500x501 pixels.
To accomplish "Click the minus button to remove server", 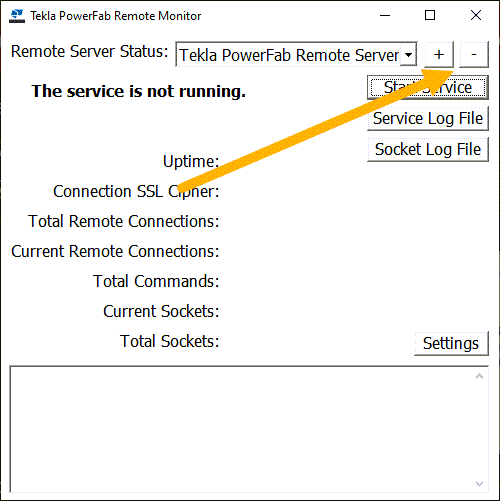I will 474,54.
